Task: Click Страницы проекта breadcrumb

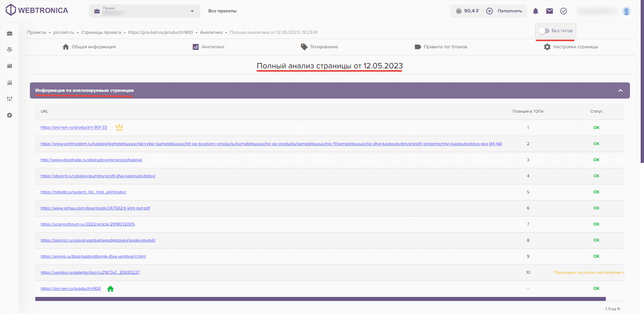Action: point(101,32)
